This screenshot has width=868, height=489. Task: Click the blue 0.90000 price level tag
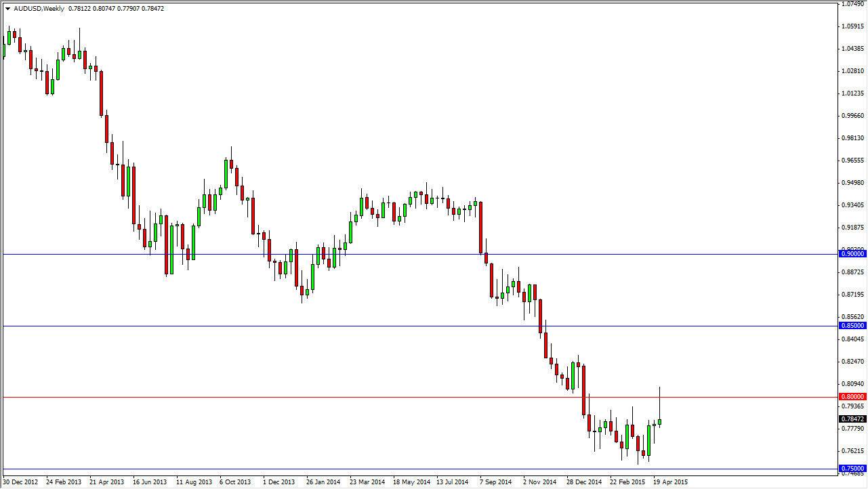click(852, 253)
